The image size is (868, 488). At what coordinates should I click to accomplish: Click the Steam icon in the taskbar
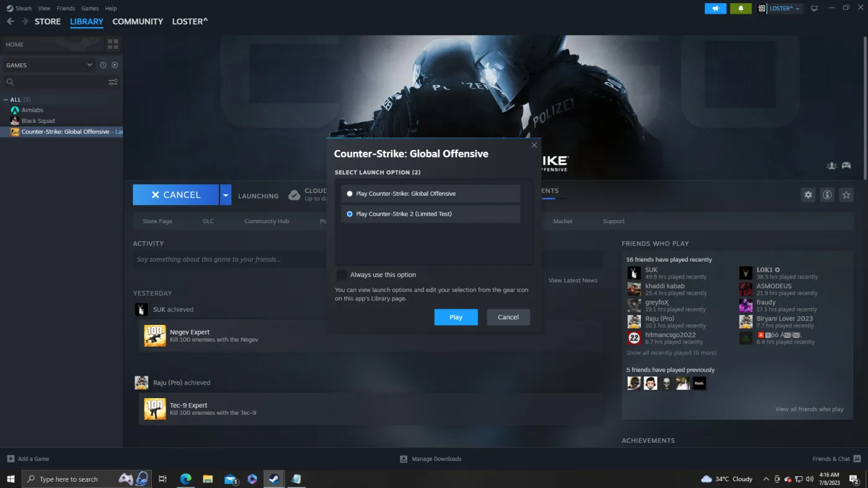pyautogui.click(x=273, y=479)
